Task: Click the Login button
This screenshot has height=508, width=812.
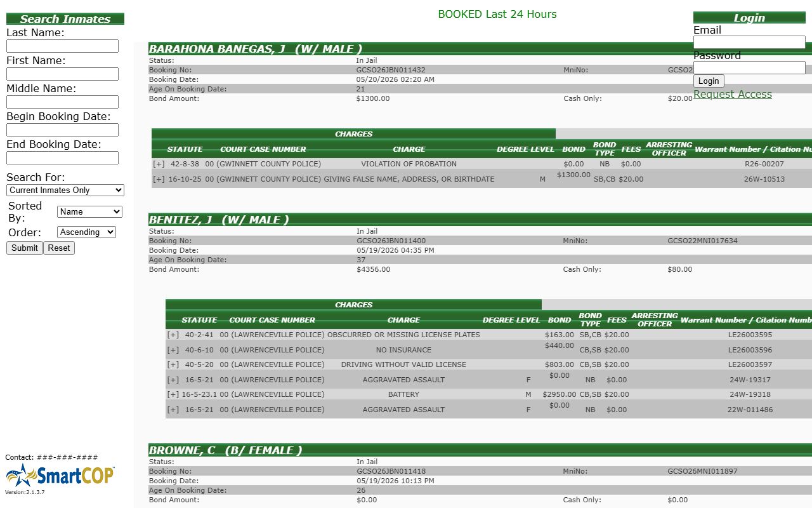Action: click(x=709, y=81)
